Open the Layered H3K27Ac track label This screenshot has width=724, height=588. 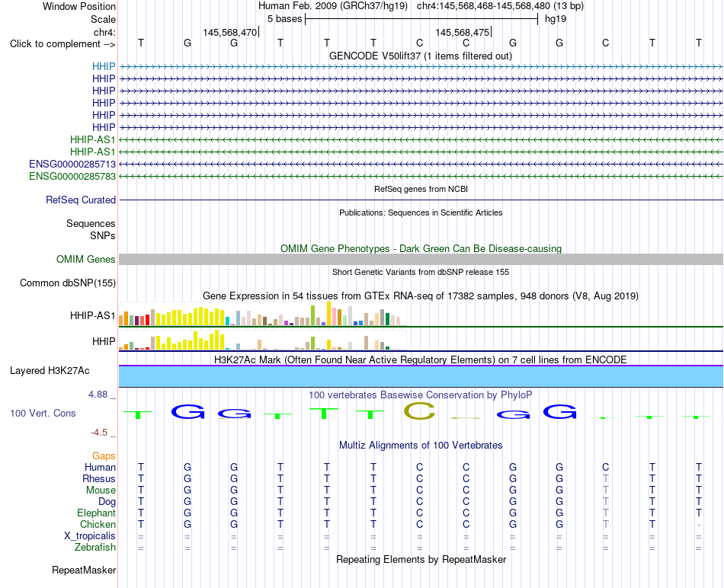click(50, 371)
